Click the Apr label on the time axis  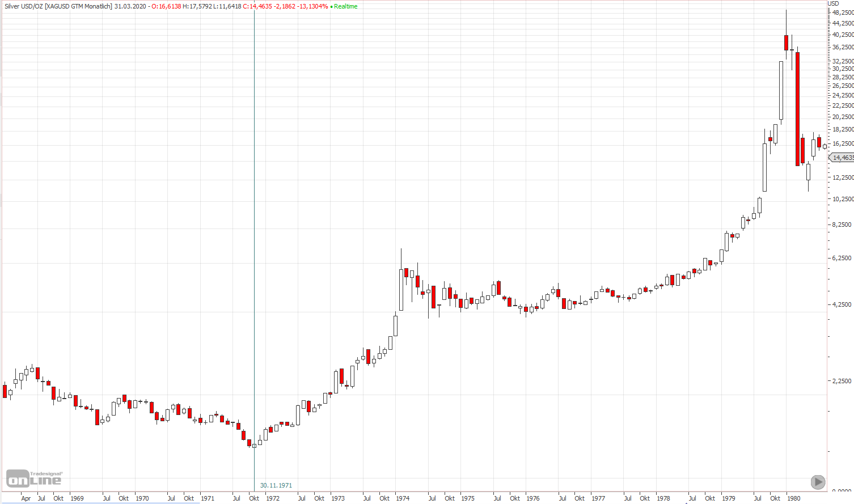pyautogui.click(x=26, y=498)
